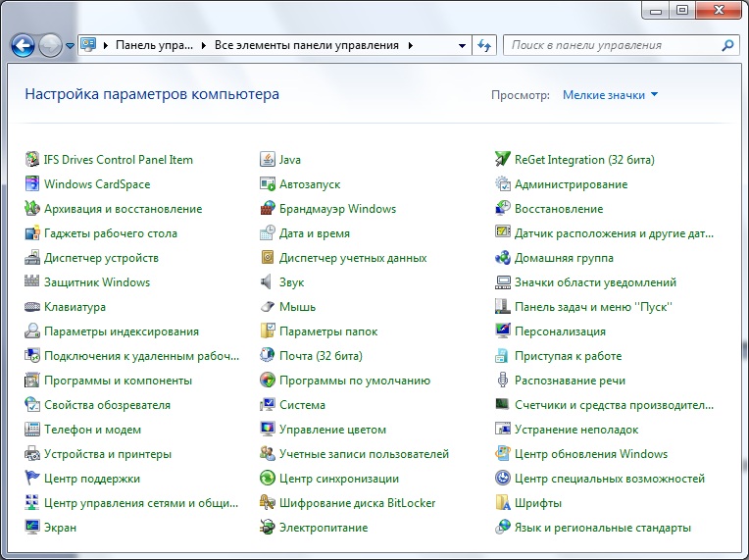Open Центр управления сетями и общи... link
749x560 pixels.
tap(141, 503)
